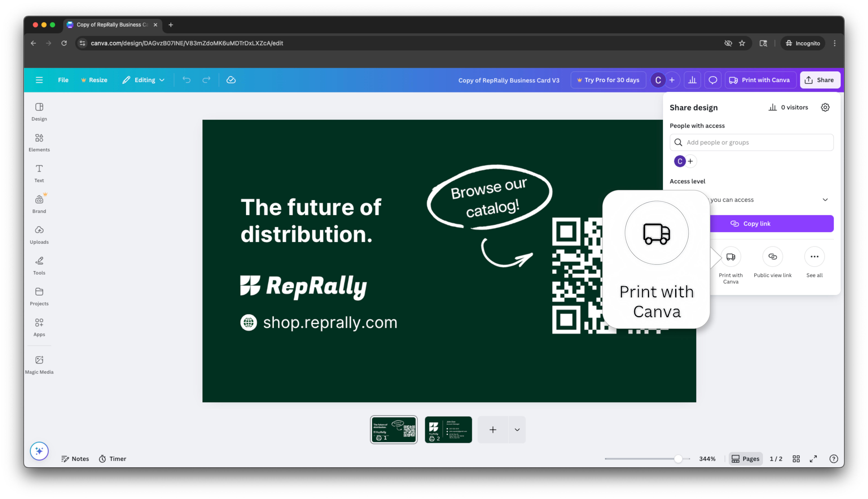Image resolution: width=868 pixels, height=499 pixels.
Task: Click the zoom slider handle
Action: [x=678, y=459]
